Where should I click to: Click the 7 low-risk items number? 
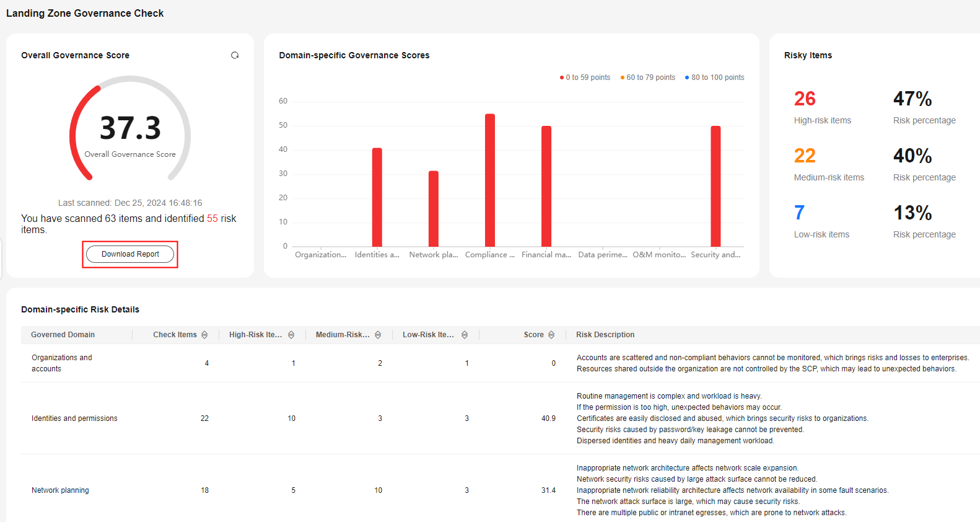tap(799, 213)
